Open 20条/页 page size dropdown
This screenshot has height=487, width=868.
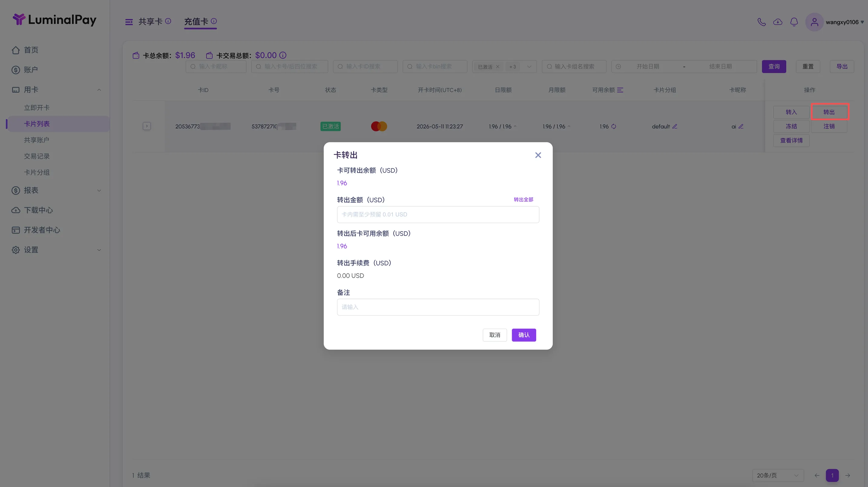[778, 476]
